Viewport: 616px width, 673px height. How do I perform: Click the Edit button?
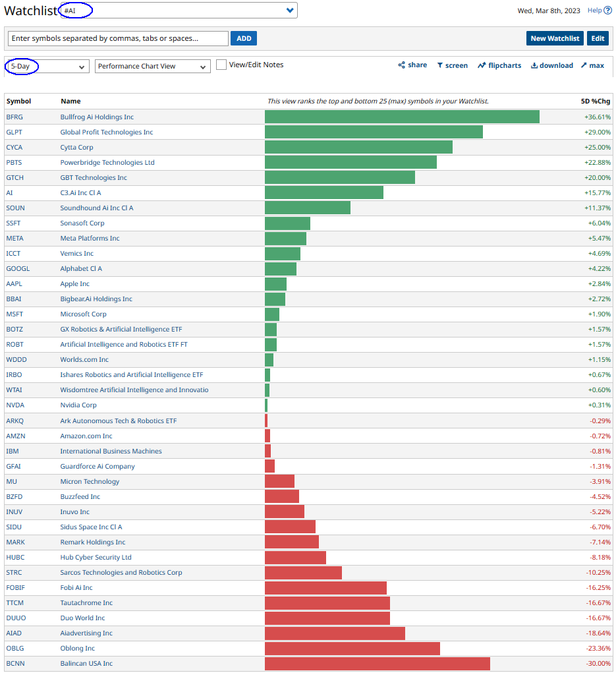[598, 38]
